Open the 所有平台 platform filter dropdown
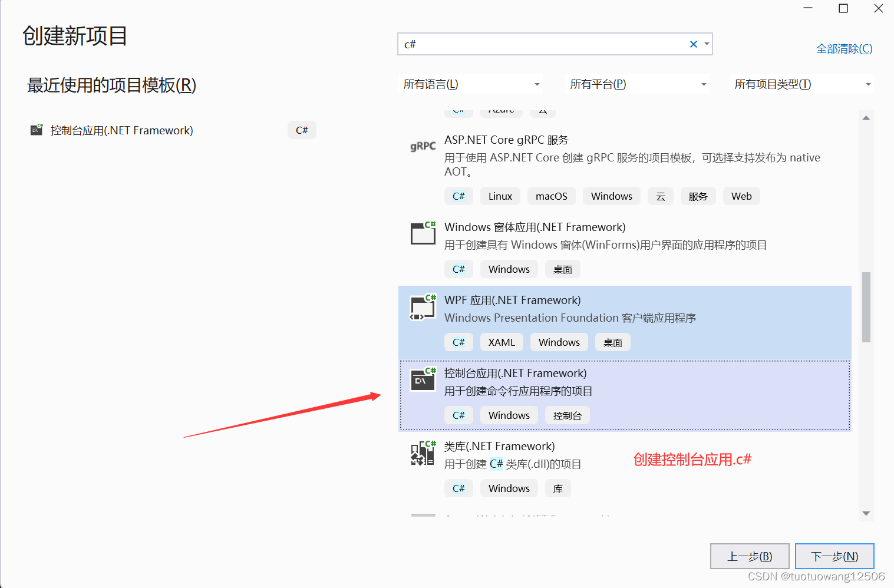The image size is (894, 588). 637,84
